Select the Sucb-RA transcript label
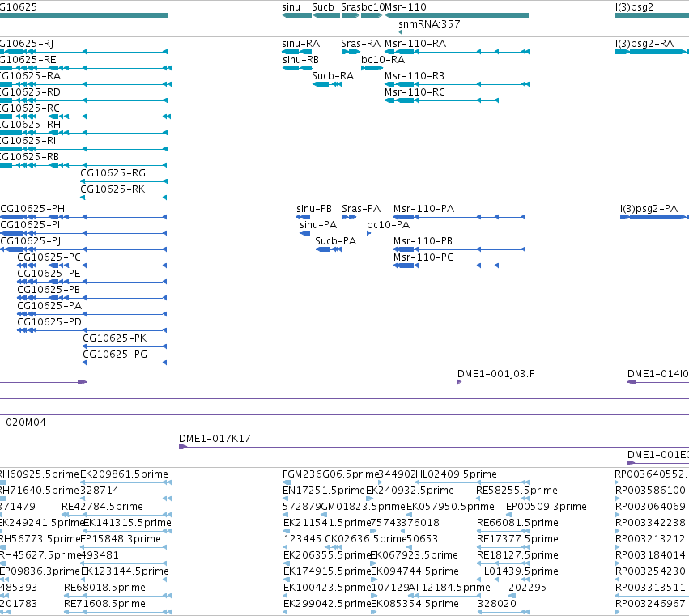The image size is (689, 616). click(x=333, y=76)
